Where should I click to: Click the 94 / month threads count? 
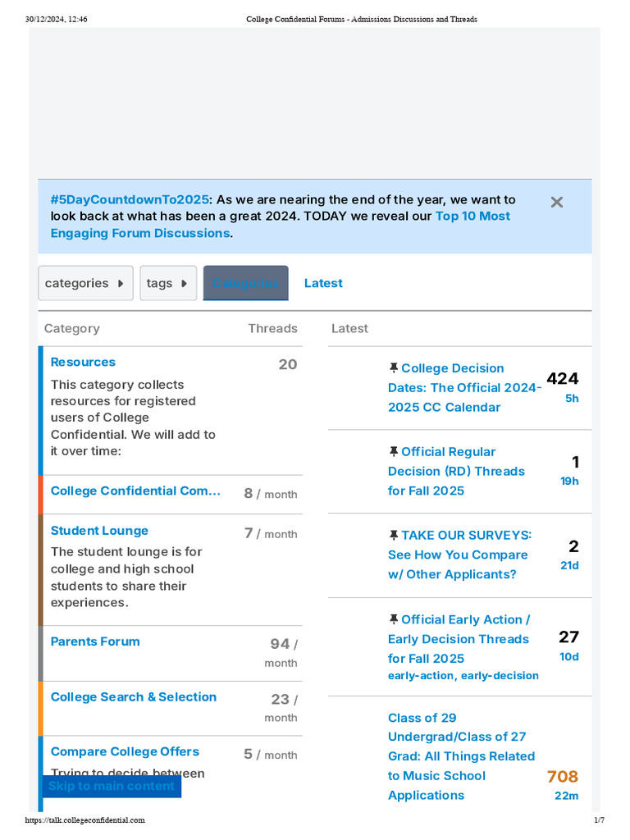click(283, 652)
